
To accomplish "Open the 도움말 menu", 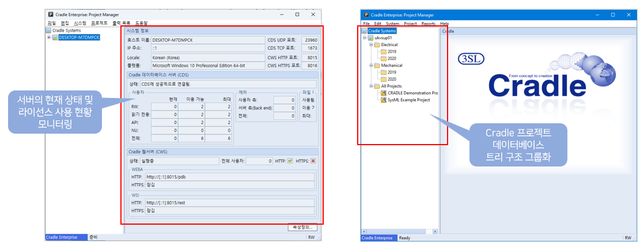I will pyautogui.click(x=141, y=24).
